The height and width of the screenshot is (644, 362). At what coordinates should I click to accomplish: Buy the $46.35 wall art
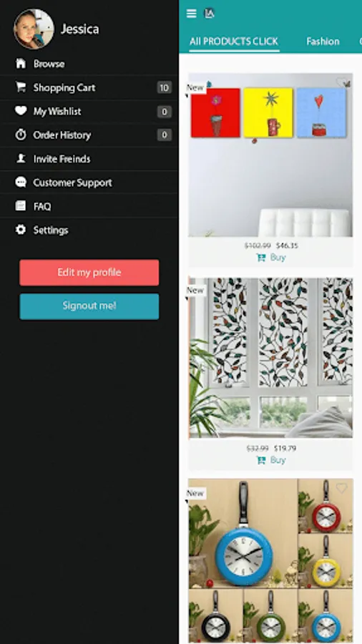[x=271, y=258]
